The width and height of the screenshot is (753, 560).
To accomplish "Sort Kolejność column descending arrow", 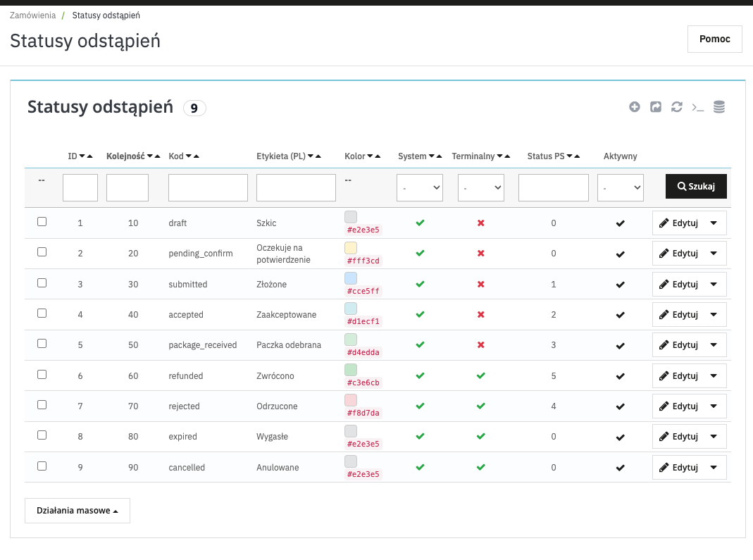I will point(150,156).
